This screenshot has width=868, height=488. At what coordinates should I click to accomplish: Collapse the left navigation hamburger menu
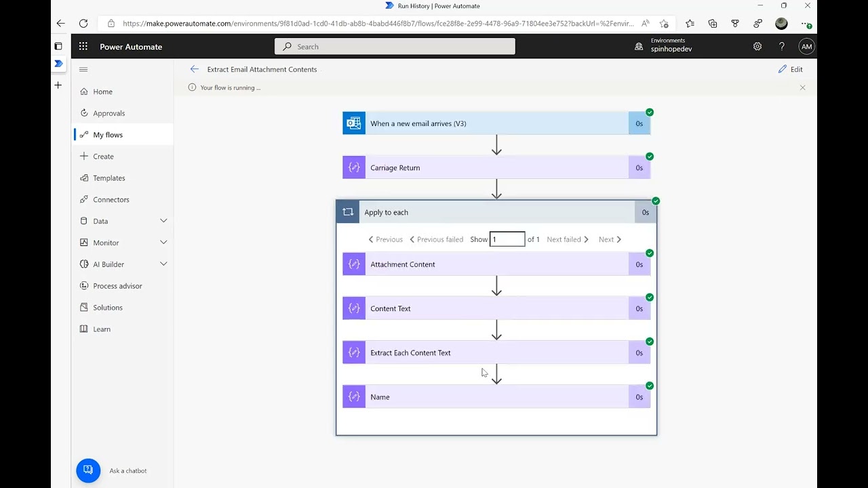pyautogui.click(x=83, y=69)
